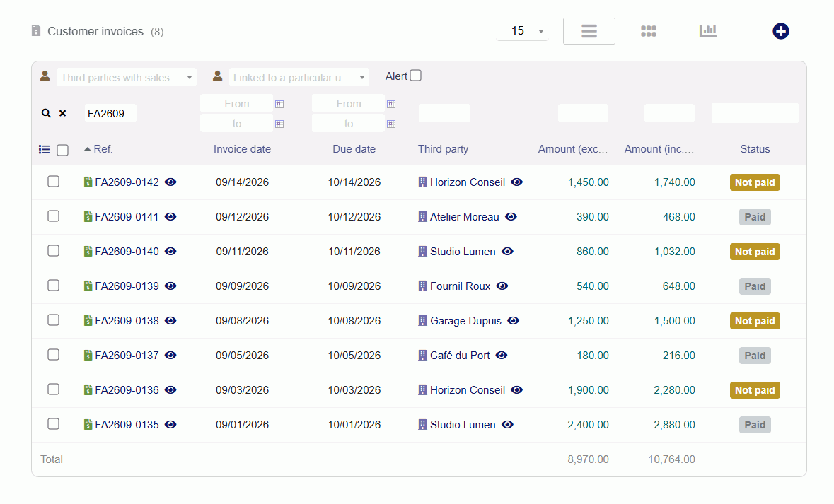Image resolution: width=834 pixels, height=504 pixels.
Task: Click the Third party filter field
Action: pyautogui.click(x=444, y=113)
